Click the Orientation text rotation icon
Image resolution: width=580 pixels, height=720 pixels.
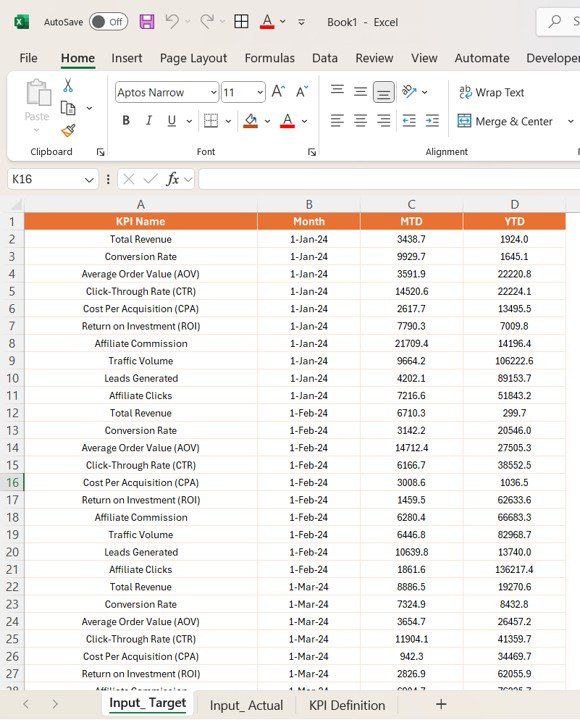[x=409, y=91]
